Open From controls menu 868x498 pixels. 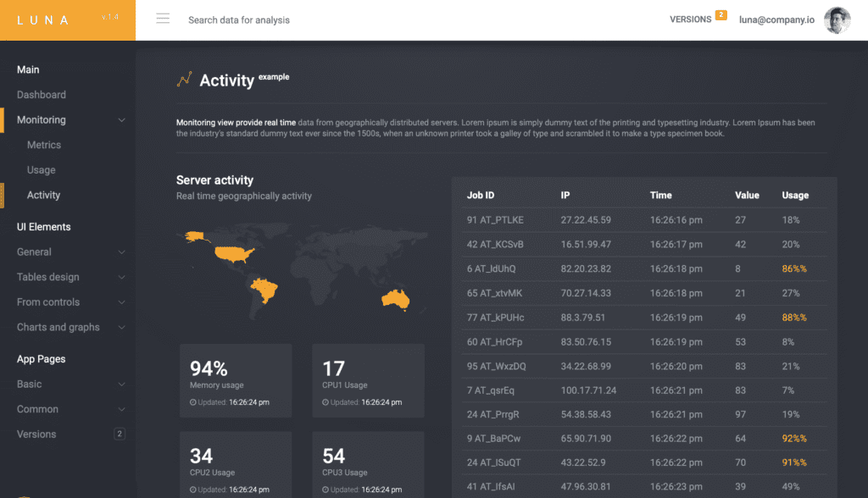click(x=48, y=302)
